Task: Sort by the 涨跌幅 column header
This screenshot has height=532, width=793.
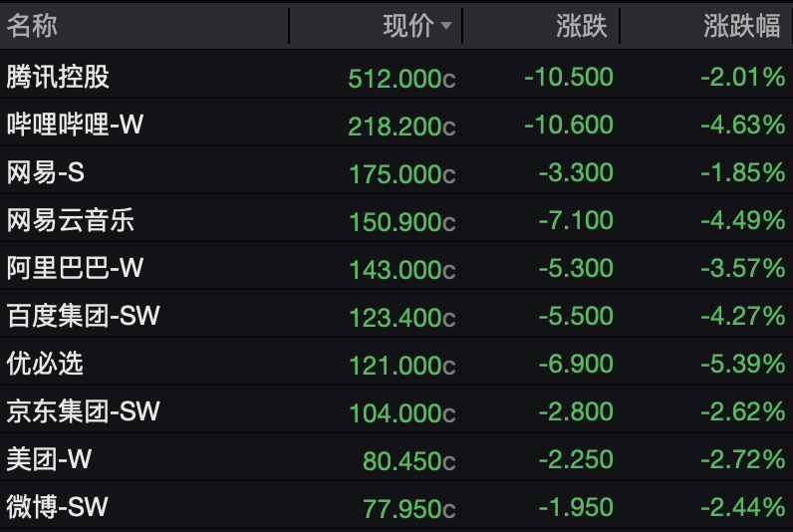Action: point(742,26)
